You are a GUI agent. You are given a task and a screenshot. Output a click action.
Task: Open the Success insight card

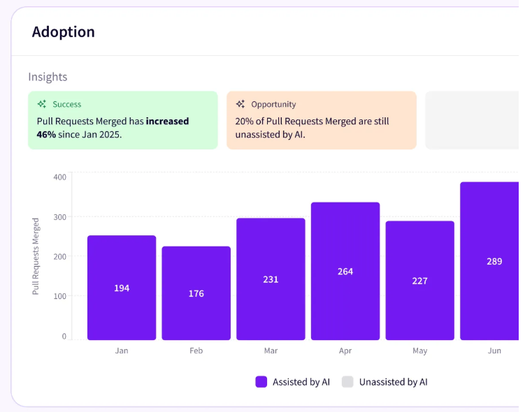pyautogui.click(x=123, y=120)
